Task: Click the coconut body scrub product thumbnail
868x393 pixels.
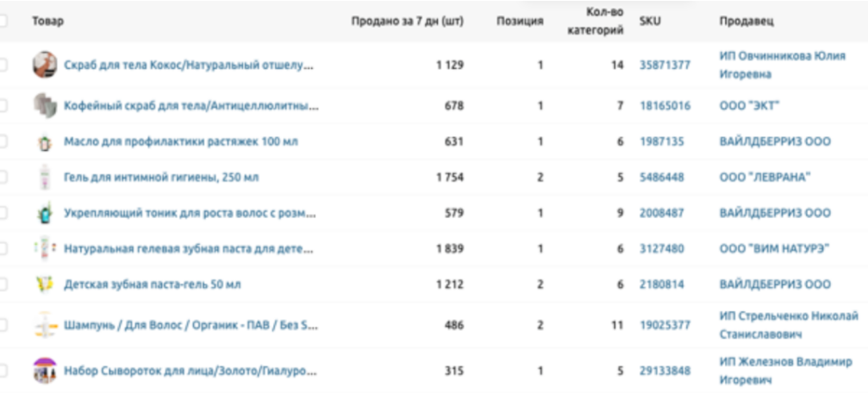Action: pos(45,65)
